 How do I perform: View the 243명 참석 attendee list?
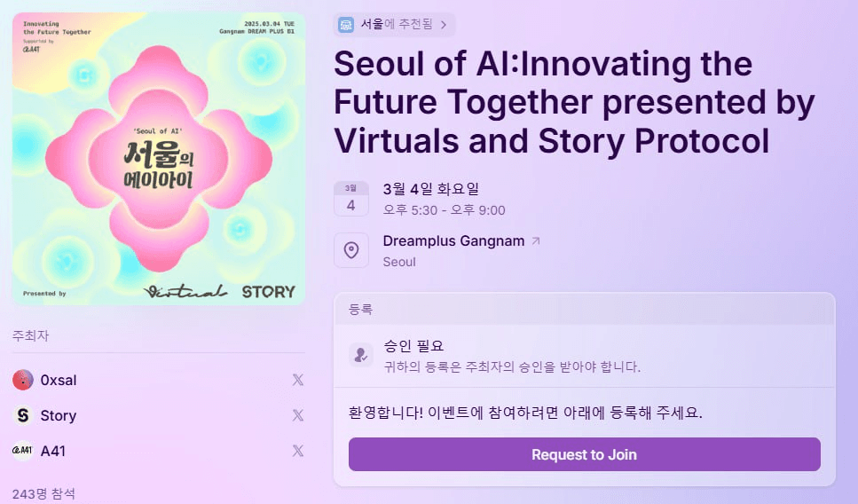[x=43, y=493]
